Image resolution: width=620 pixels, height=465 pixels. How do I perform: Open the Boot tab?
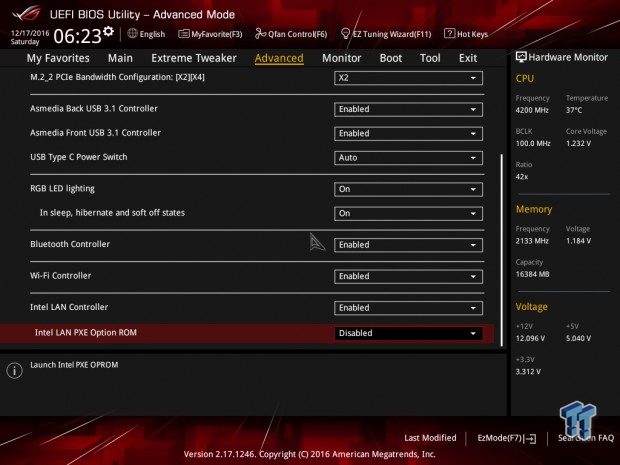tap(391, 58)
